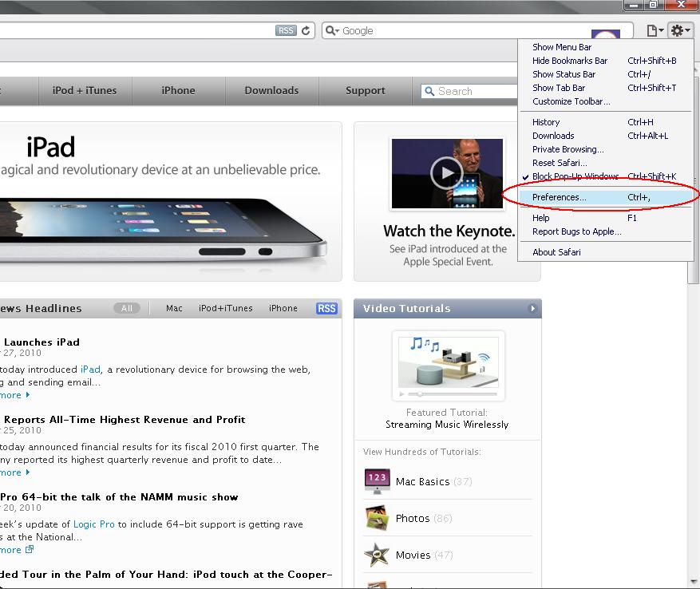Click the iPad link in news article
This screenshot has width=700, height=589.
tap(90, 370)
